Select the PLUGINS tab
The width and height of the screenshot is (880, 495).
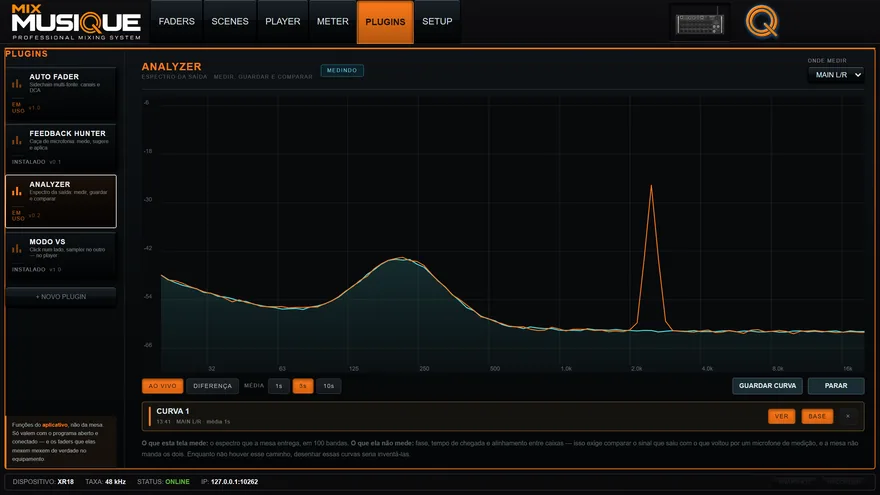(x=385, y=22)
